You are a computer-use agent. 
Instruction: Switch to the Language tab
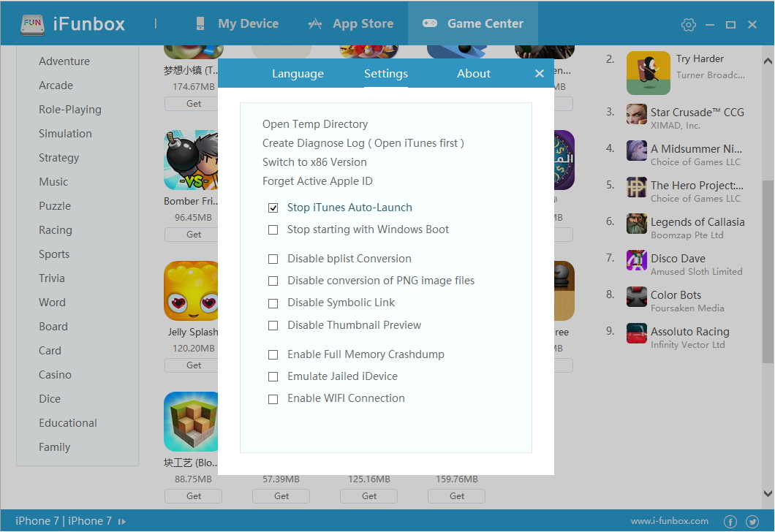point(298,74)
